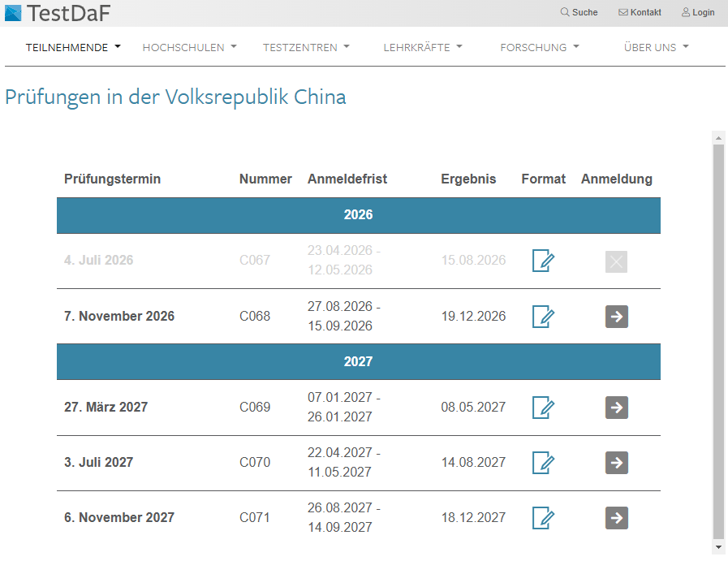This screenshot has width=728, height=574.
Task: Click result date 14.08.2027
Action: click(x=473, y=462)
